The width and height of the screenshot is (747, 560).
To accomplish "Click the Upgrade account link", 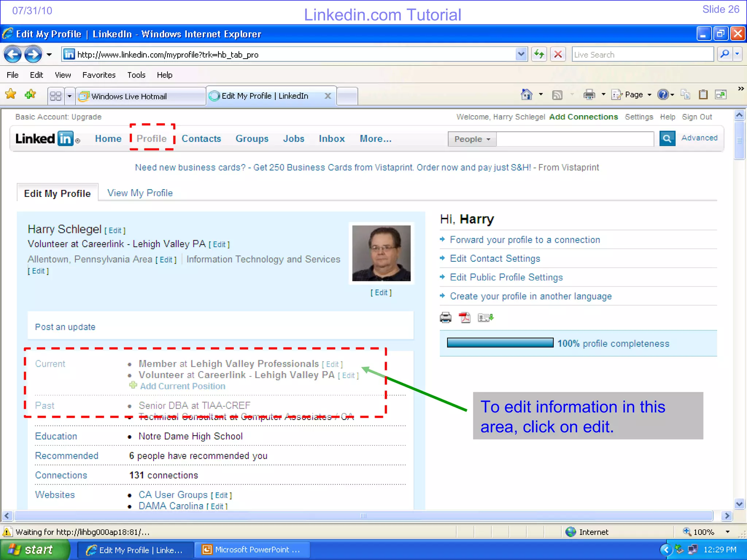I will (x=86, y=117).
